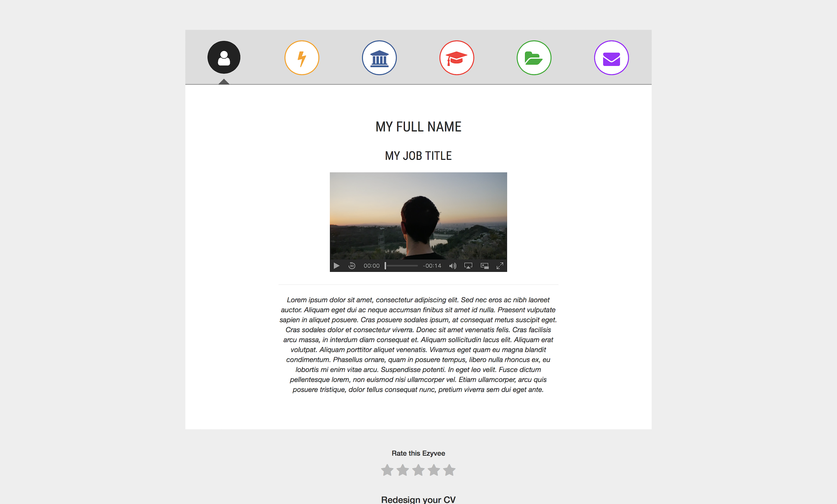Image resolution: width=837 pixels, height=504 pixels.
Task: Select the purple envelope contact icon
Action: [x=611, y=58]
